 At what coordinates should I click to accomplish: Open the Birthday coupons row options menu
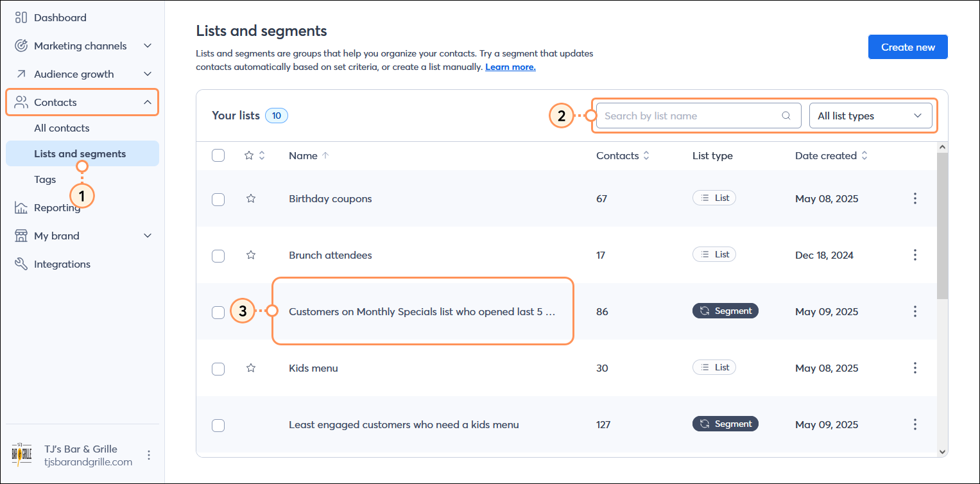click(915, 198)
